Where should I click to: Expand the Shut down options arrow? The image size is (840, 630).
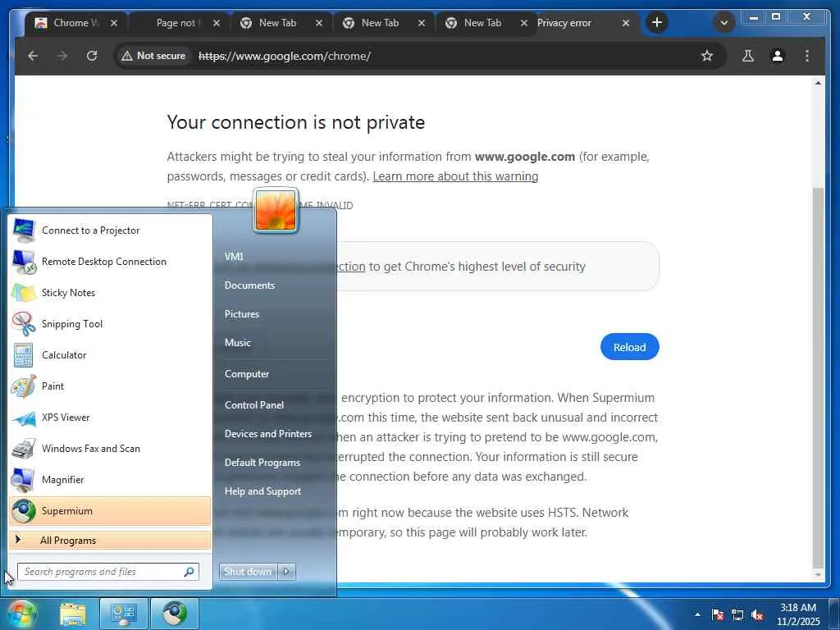click(286, 572)
